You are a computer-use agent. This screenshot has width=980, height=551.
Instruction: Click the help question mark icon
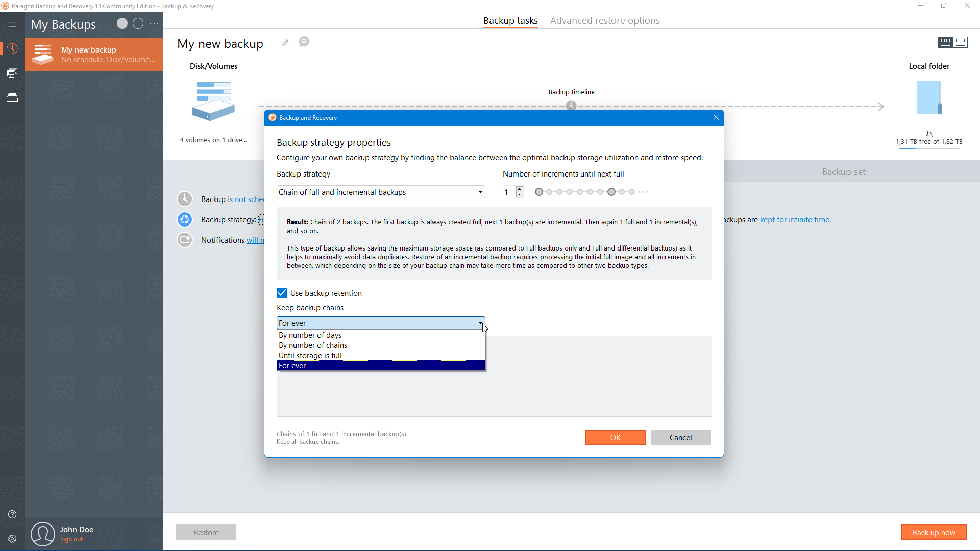tap(12, 514)
